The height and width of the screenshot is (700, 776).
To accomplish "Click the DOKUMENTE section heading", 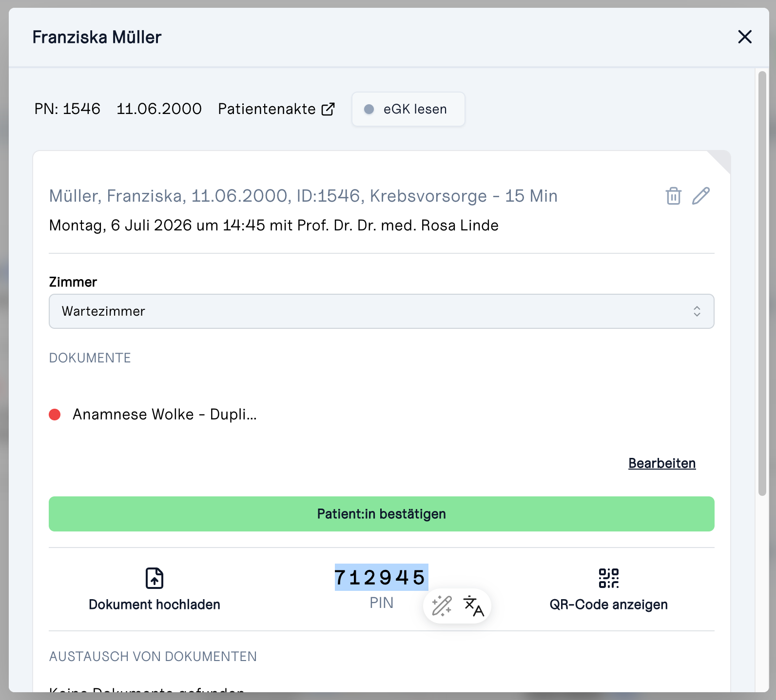I will coord(90,358).
